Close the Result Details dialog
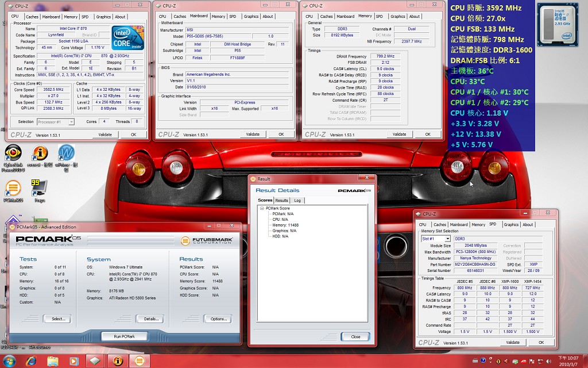This screenshot has height=368, width=588. click(355, 336)
